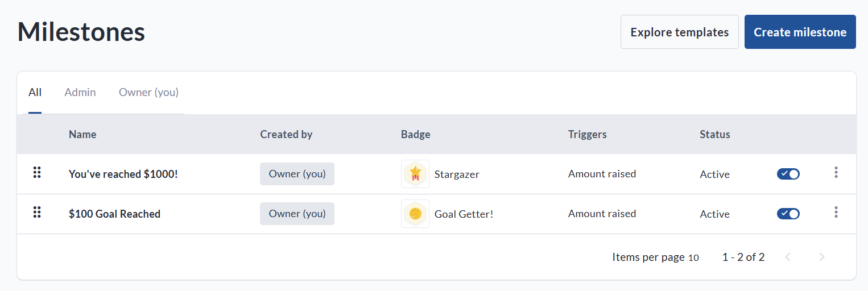Screen dimensions: 868x291
Task: Click the Status column header
Action: [714, 135]
